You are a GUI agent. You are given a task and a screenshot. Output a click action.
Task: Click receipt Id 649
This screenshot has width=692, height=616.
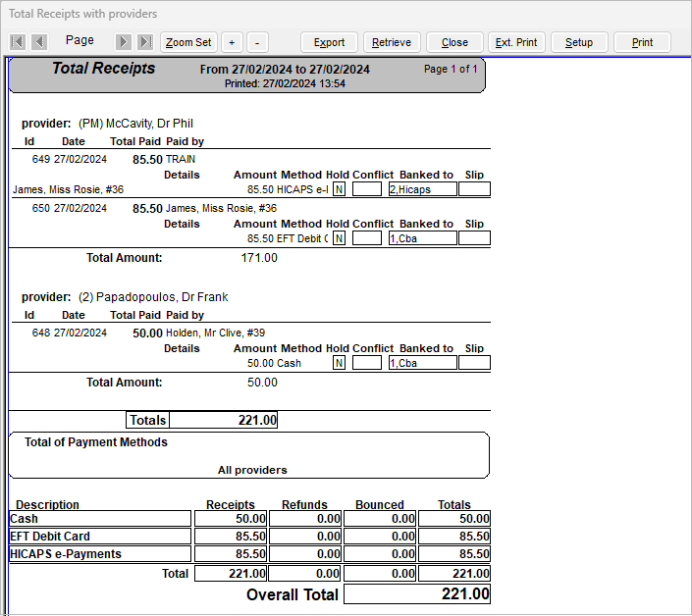click(x=40, y=159)
